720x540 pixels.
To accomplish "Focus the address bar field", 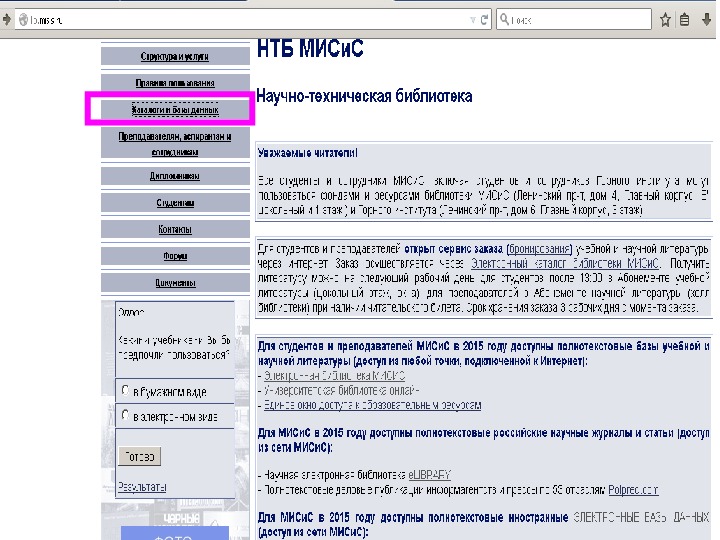I will [x=253, y=20].
